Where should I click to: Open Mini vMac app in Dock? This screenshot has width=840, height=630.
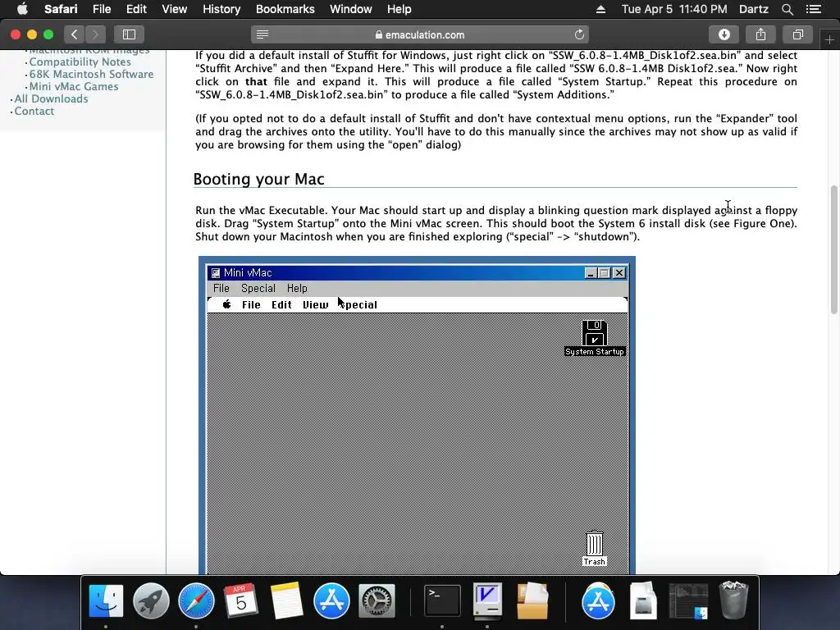point(487,600)
